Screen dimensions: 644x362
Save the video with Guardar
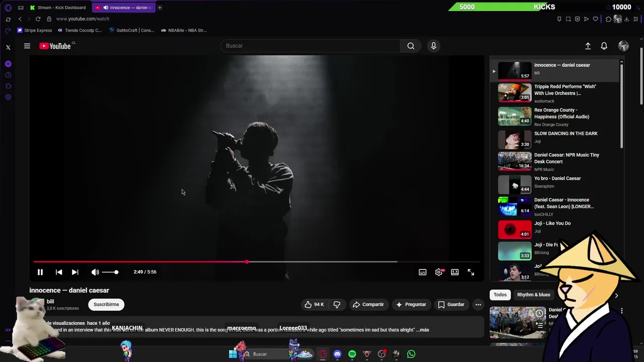pos(451,304)
